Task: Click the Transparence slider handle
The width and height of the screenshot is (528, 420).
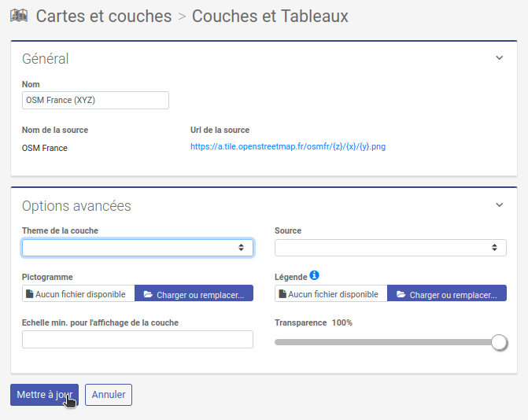Action: pos(499,342)
